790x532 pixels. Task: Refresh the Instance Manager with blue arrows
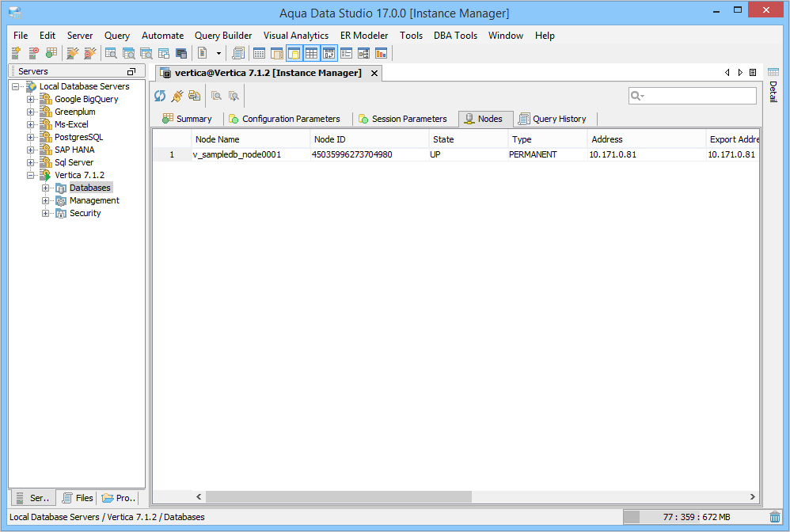pos(160,96)
